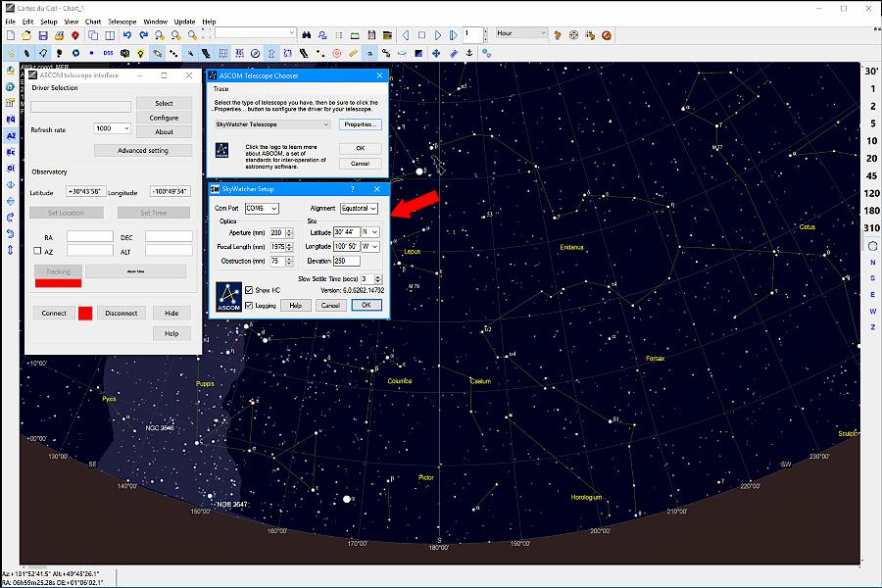Click the DSS image download icon

click(108, 54)
